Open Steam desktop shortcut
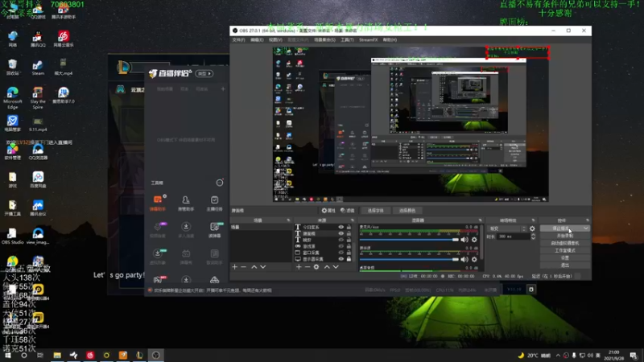This screenshot has width=644, height=362. click(38, 68)
